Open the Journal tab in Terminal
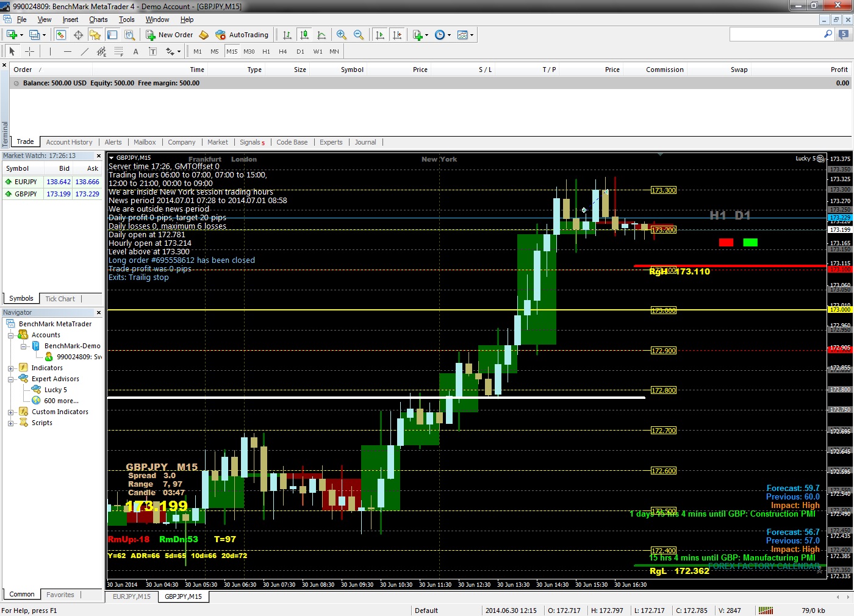854x616 pixels. click(x=365, y=142)
